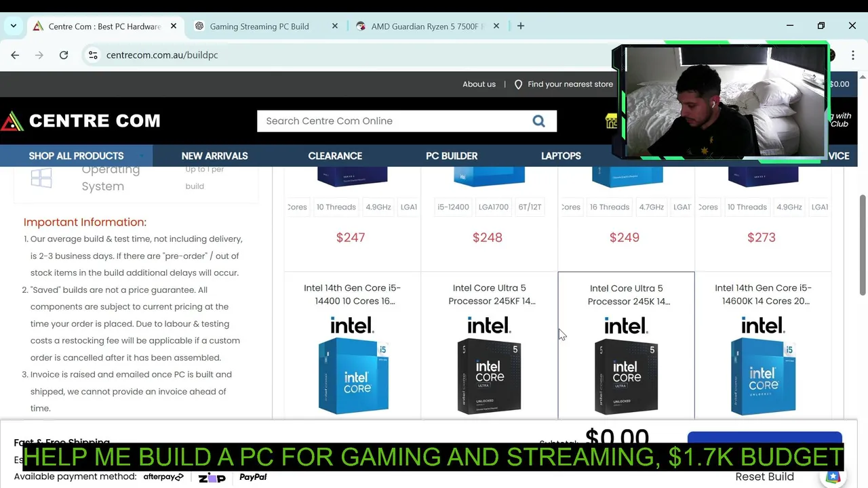Screen dimensions: 868x488
Task: Open PC BUILDER menu item
Action: (452, 156)
